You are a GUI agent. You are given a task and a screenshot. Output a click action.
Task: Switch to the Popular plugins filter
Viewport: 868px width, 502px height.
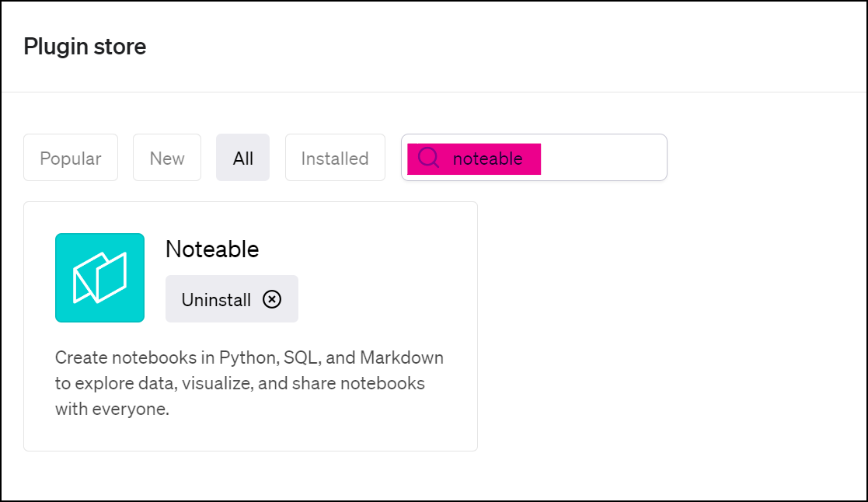click(x=71, y=158)
